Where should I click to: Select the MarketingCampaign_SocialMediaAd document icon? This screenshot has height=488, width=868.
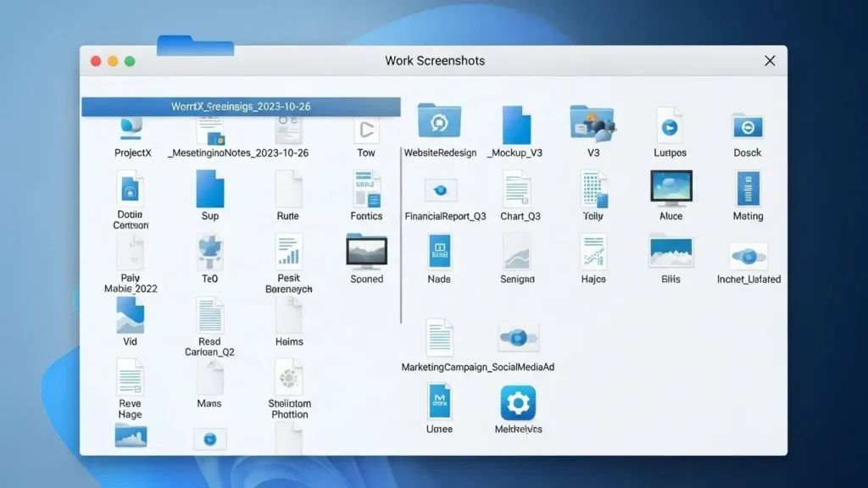(x=439, y=336)
